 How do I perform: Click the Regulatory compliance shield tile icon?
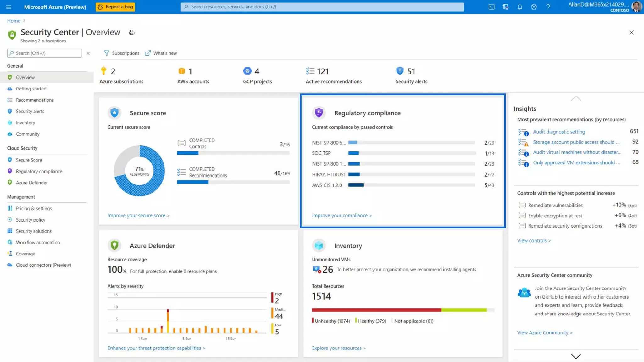tap(319, 113)
